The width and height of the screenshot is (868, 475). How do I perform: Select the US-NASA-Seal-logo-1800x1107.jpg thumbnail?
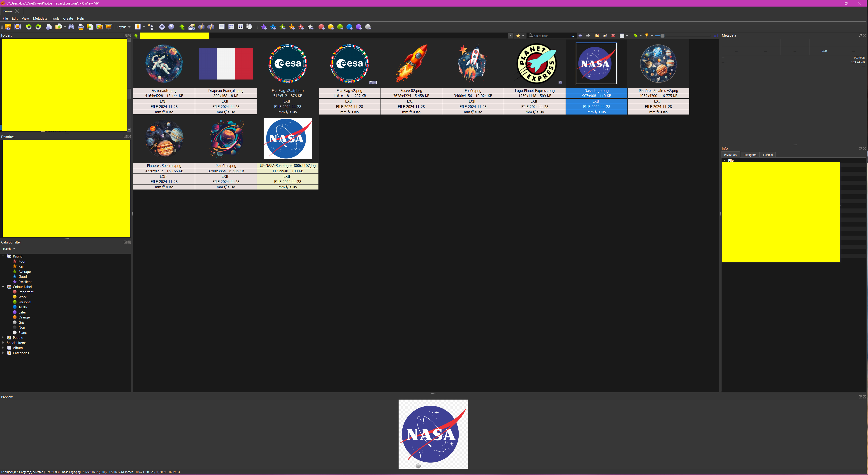tap(288, 138)
